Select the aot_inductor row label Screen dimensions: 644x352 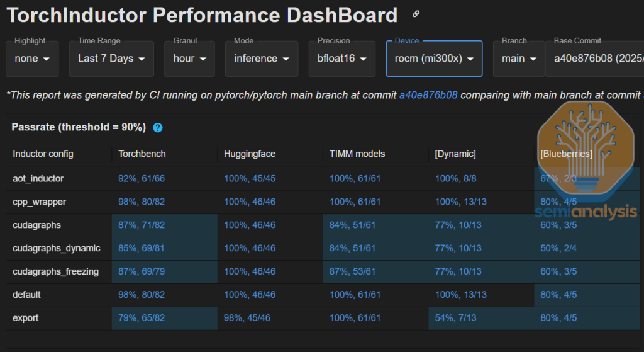click(x=38, y=179)
